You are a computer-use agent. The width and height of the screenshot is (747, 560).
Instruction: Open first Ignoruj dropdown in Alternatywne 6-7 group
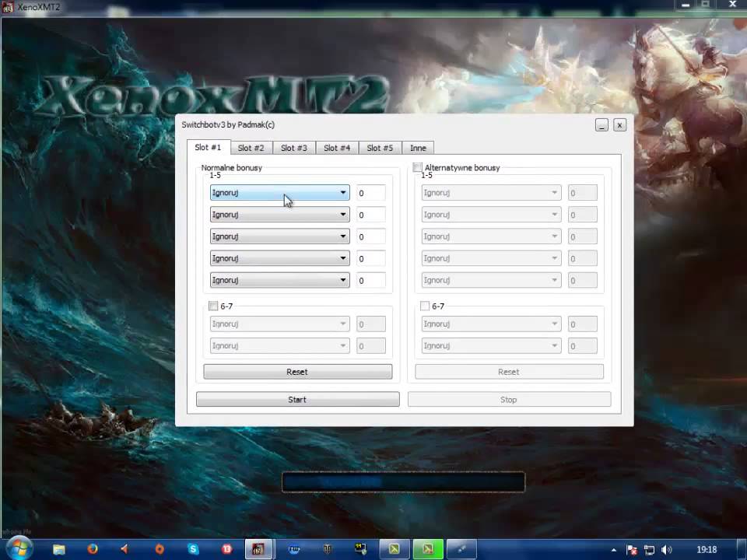(491, 324)
